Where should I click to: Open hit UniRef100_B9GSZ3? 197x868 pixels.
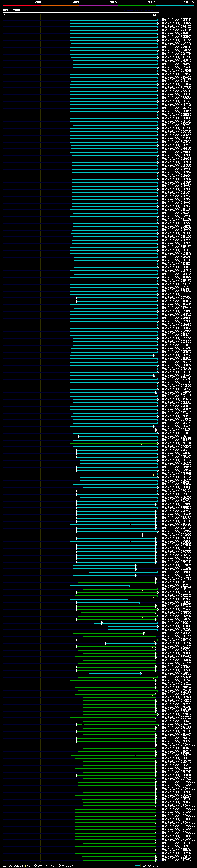[x=176, y=26]
